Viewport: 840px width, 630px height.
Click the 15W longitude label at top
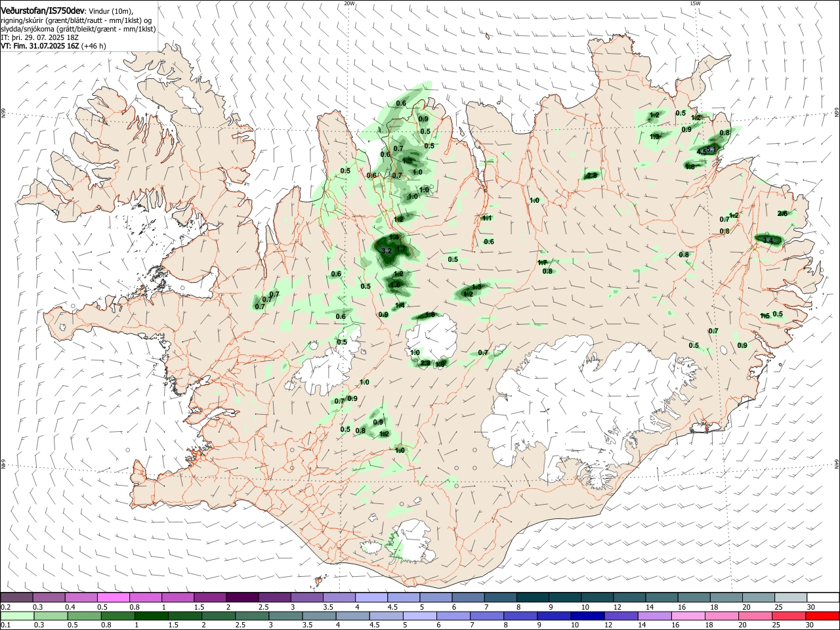point(695,3)
